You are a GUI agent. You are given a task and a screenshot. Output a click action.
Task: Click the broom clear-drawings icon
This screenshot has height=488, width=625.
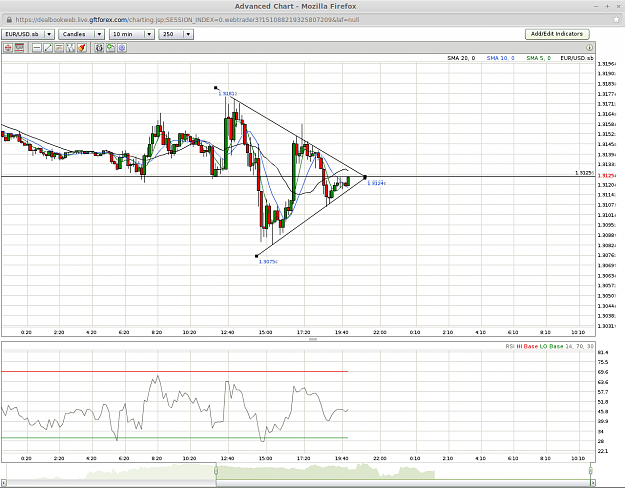[x=82, y=48]
